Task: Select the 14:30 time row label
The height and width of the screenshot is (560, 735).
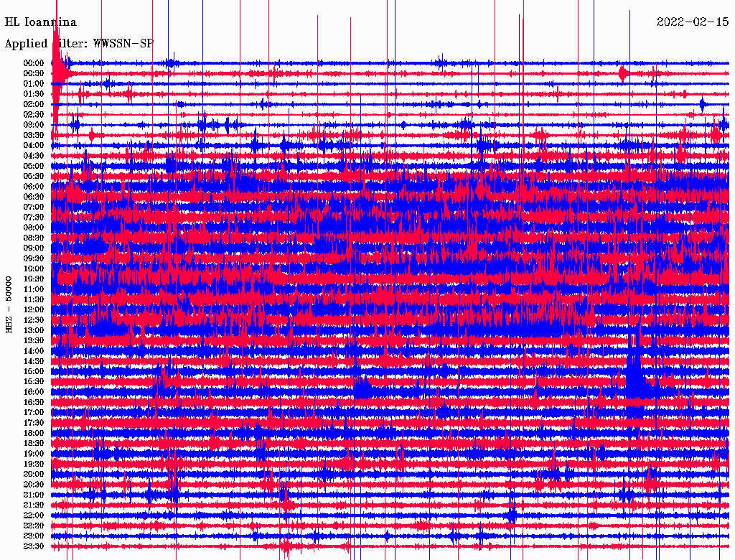Action: pyautogui.click(x=34, y=361)
